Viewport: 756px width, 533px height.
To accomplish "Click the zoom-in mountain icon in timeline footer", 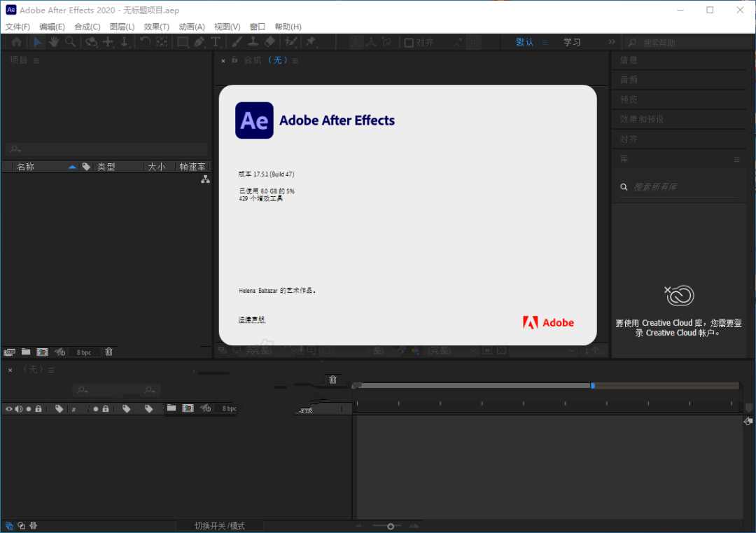I will click(x=414, y=526).
